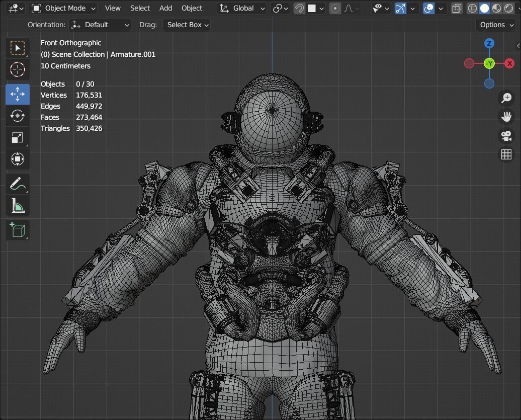Select the Select Box tool in toolbar

pyautogui.click(x=18, y=48)
